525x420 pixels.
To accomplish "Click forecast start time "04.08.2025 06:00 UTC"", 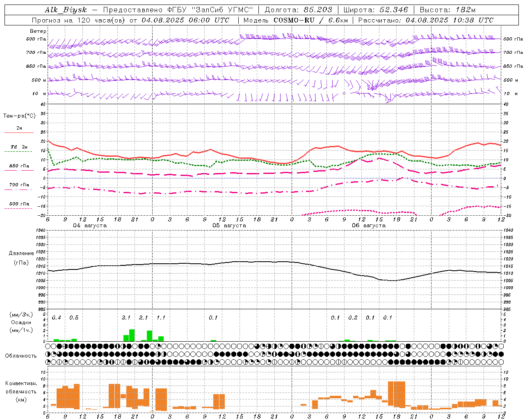I will coord(185,20).
